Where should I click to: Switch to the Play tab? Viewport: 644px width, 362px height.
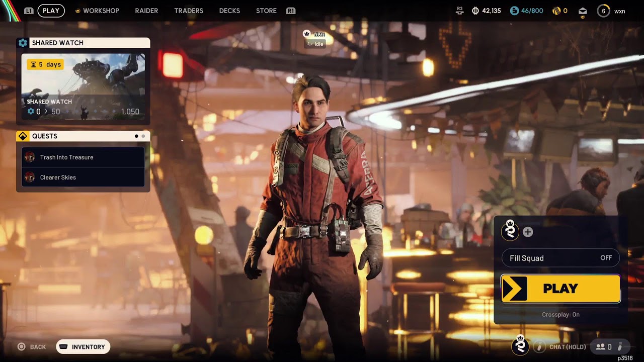[x=51, y=11]
